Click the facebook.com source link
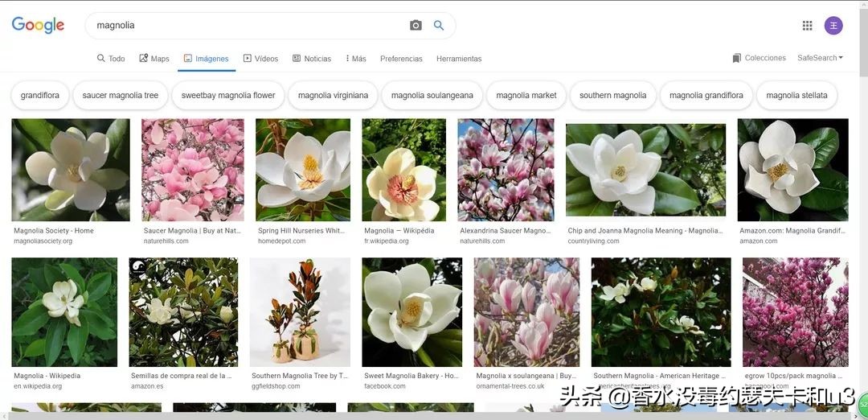The height and width of the screenshot is (420, 868). tap(385, 386)
